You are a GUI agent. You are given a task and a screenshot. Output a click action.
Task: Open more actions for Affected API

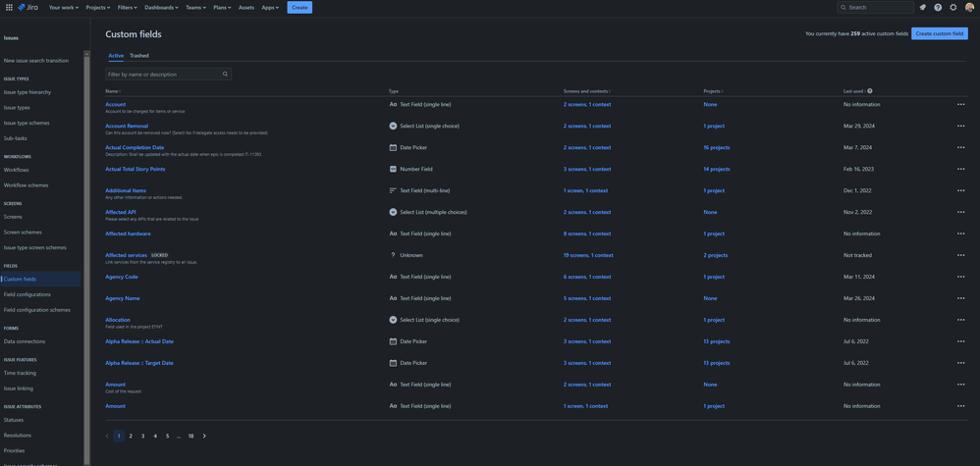point(960,212)
